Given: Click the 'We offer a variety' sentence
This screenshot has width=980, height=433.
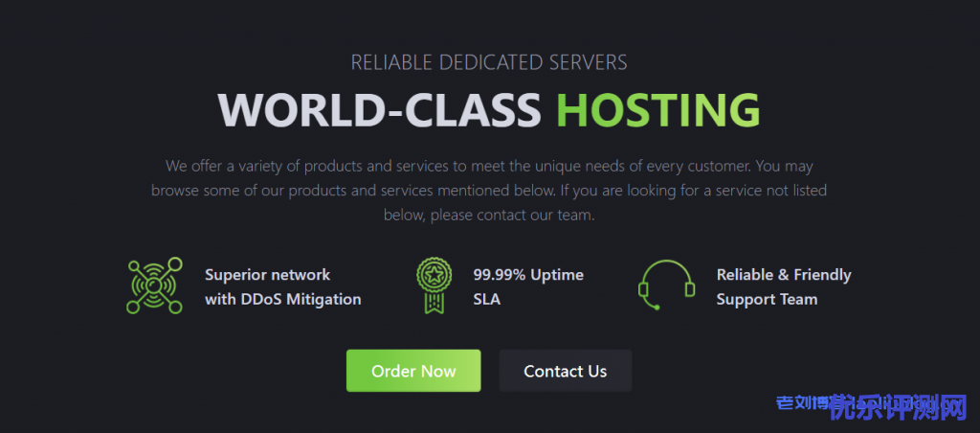Looking at the screenshot, I should 460,167.
